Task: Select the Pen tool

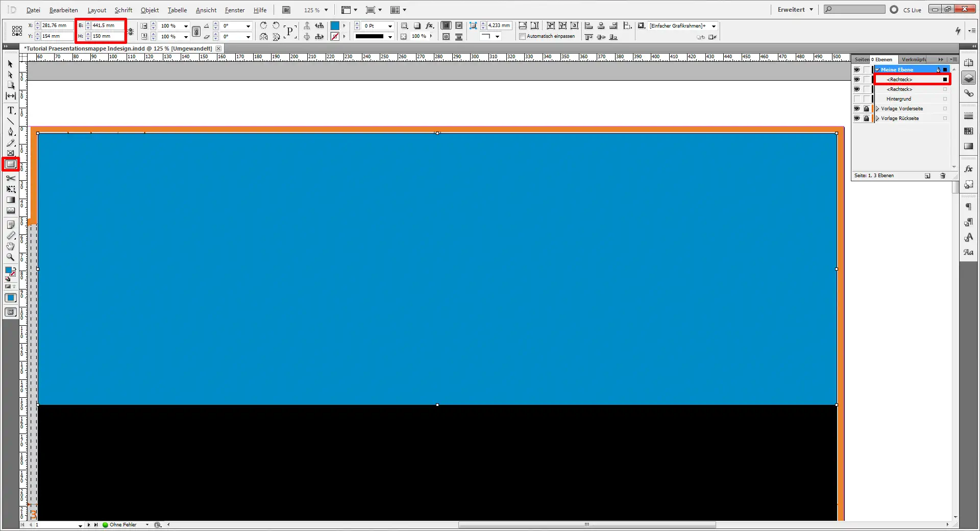Action: pyautogui.click(x=10, y=132)
